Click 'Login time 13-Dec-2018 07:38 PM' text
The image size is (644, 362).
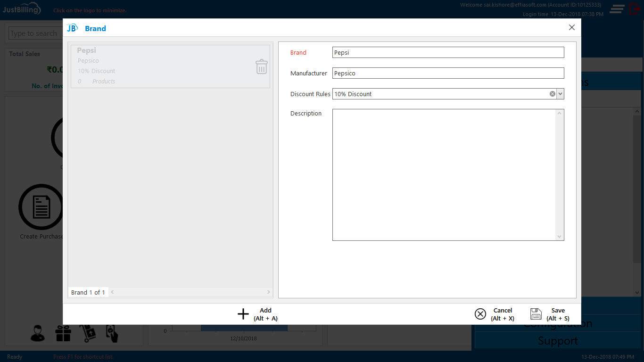pos(563,14)
